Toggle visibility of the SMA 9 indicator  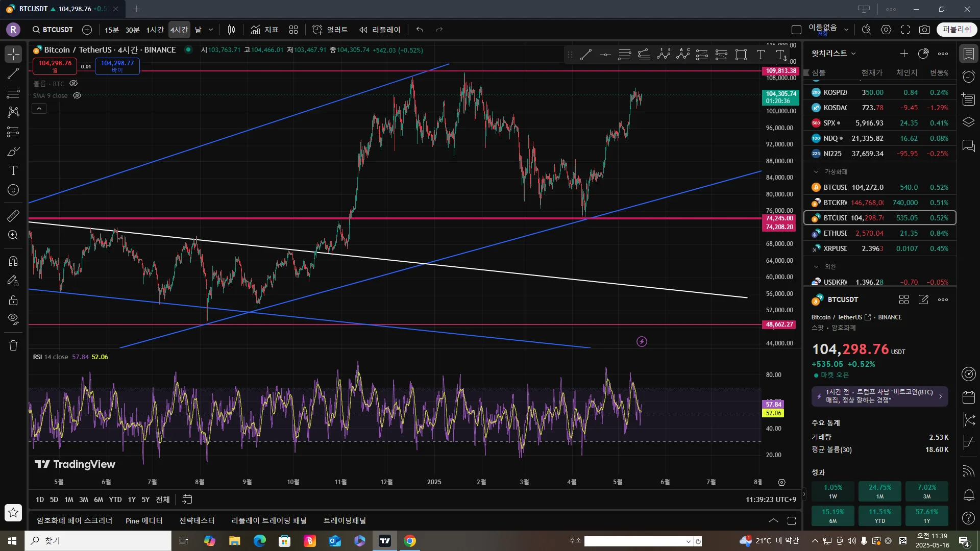click(77, 95)
